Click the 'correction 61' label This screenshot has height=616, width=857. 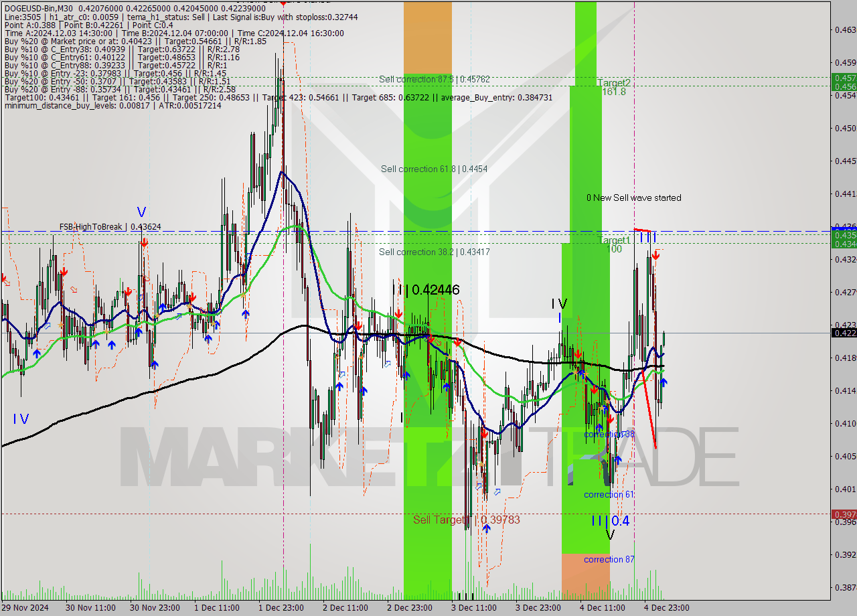pyautogui.click(x=609, y=494)
